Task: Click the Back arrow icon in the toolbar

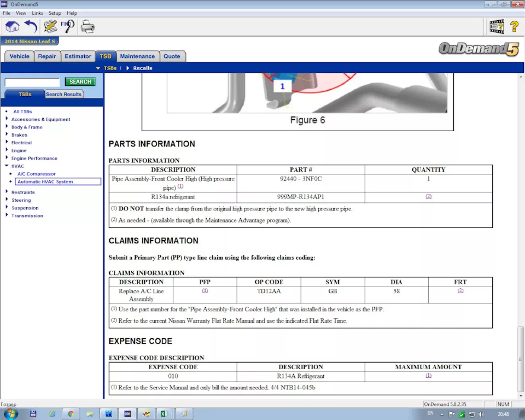Action: [x=31, y=27]
